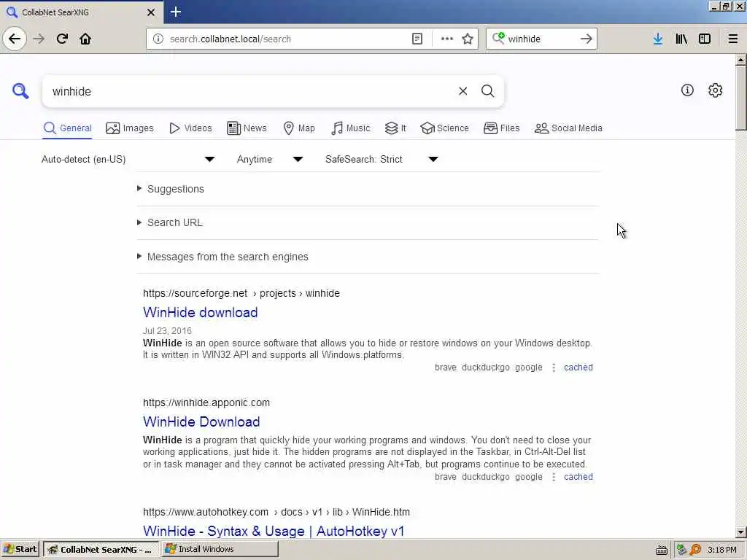The height and width of the screenshot is (560, 747).
Task: Open cached copy of sourceforge result
Action: tap(578, 367)
